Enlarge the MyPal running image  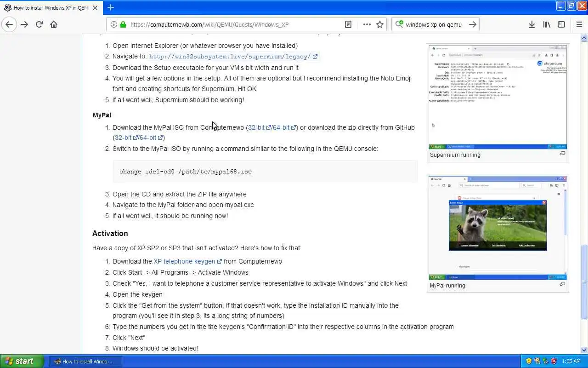(562, 284)
